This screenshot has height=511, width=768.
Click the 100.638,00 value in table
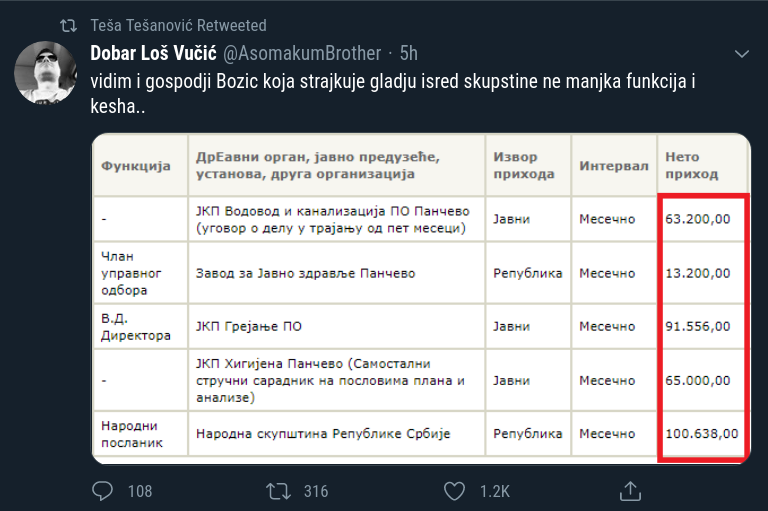click(x=701, y=434)
